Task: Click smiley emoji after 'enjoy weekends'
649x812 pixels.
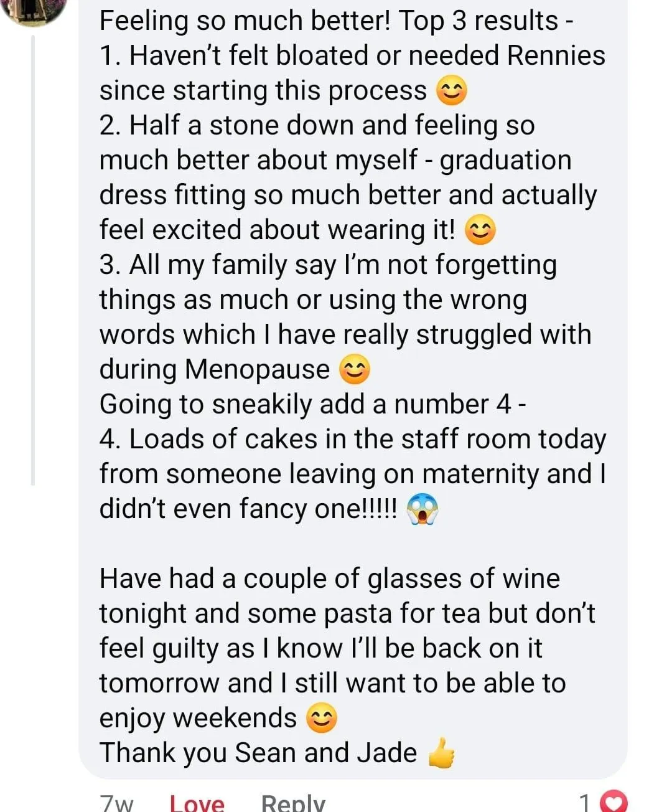Action: pyautogui.click(x=322, y=719)
